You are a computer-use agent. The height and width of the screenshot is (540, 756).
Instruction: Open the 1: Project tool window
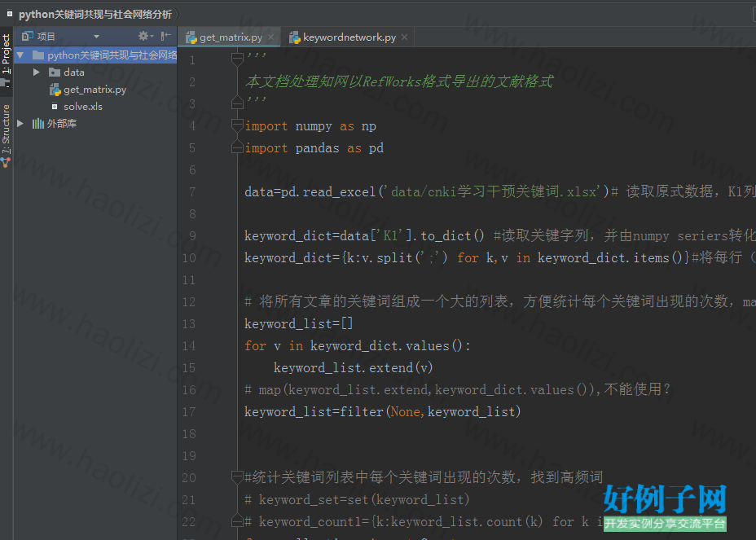(6, 54)
